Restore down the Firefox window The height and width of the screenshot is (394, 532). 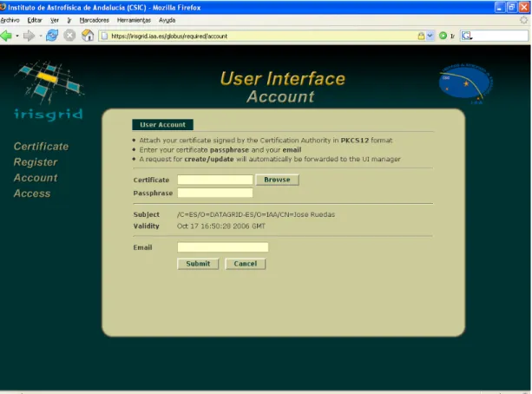coord(512,7)
